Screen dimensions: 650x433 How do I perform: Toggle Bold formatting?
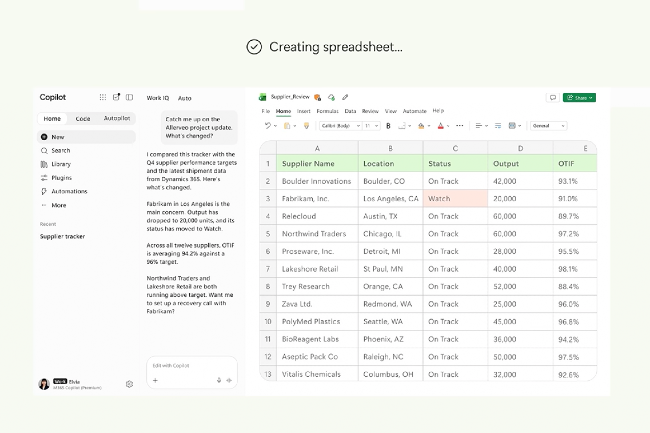pyautogui.click(x=388, y=126)
